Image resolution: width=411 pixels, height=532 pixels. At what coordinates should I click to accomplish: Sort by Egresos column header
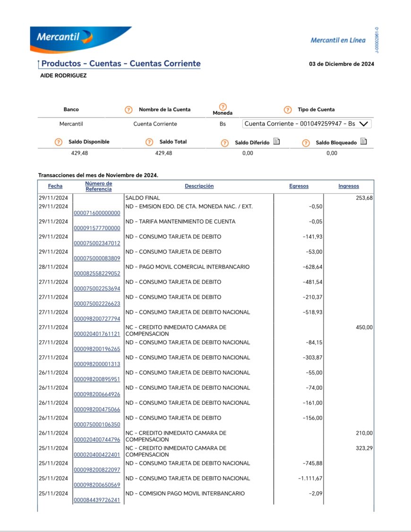click(299, 186)
